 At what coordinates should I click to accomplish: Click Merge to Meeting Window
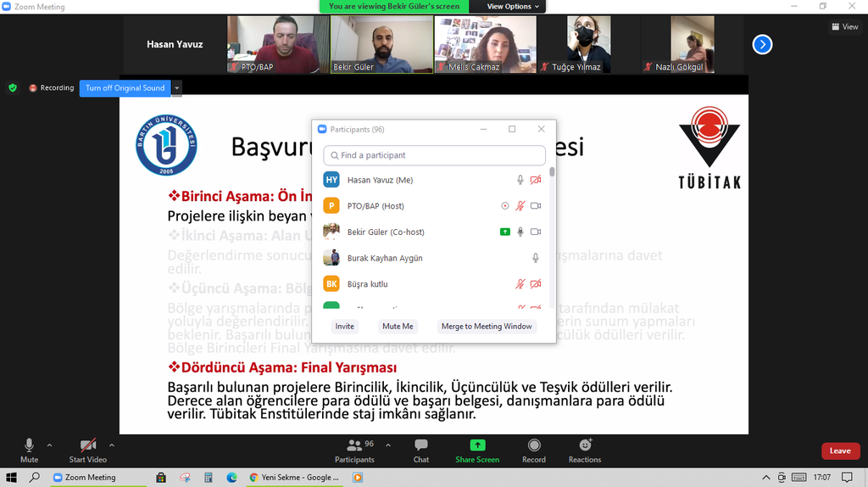click(487, 327)
